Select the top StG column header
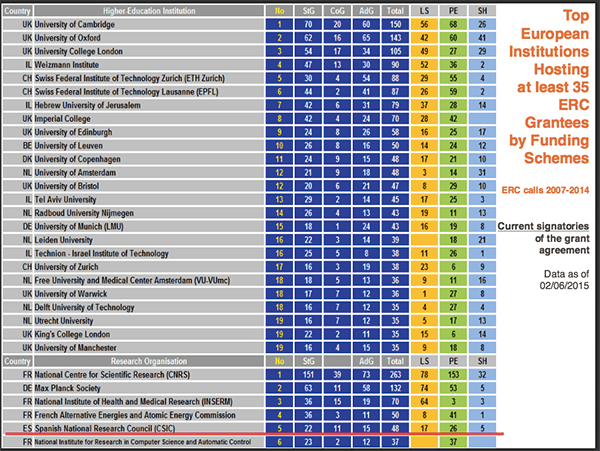Viewport: 600px width, 451px height. (308, 11)
